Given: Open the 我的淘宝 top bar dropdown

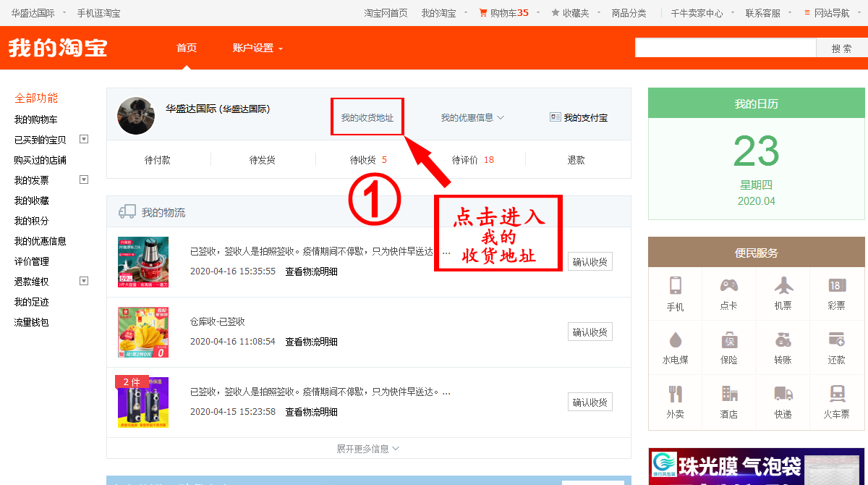Looking at the screenshot, I should [x=444, y=13].
